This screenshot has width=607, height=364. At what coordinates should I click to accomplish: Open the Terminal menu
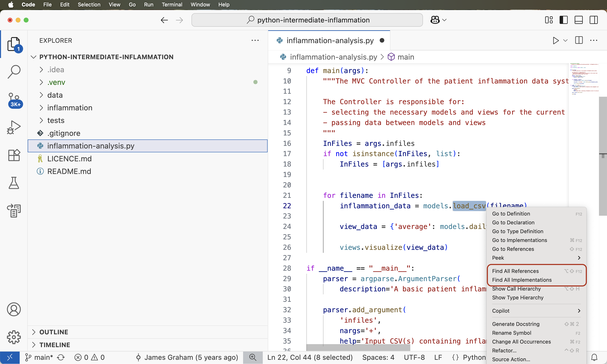pyautogui.click(x=172, y=4)
